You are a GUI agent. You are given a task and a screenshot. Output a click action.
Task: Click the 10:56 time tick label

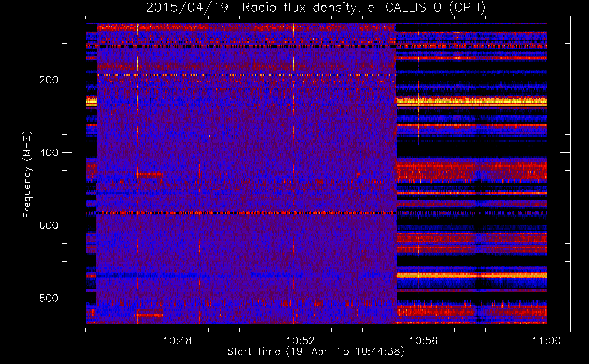click(x=423, y=341)
